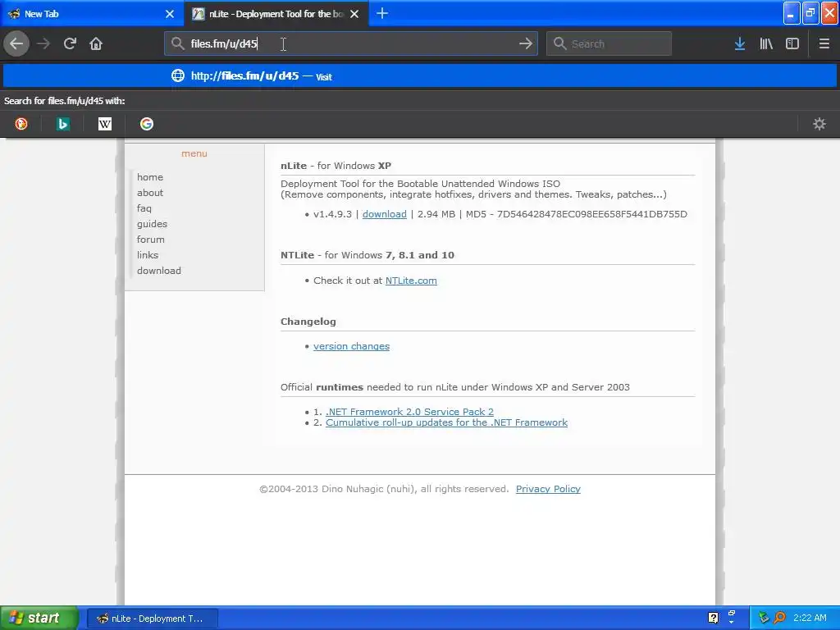The height and width of the screenshot is (630, 840).
Task: Click the 'Search for files.fm/u/d45 with:' label
Action: click(64, 101)
